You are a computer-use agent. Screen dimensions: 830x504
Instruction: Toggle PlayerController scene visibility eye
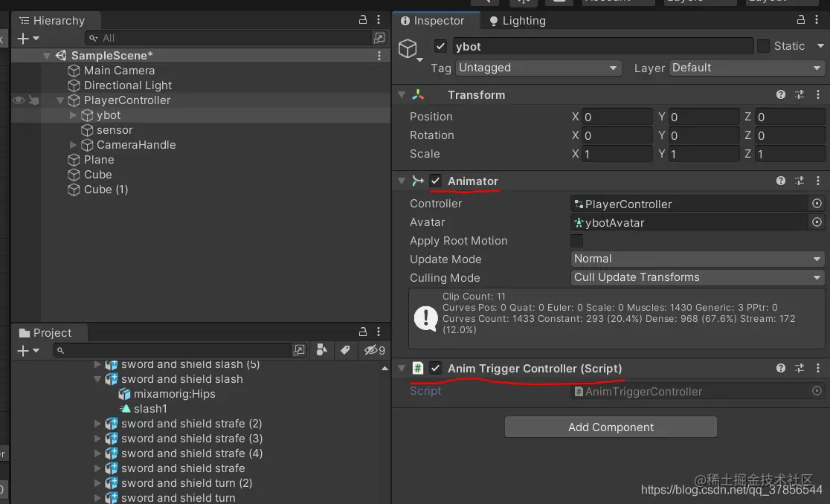19,100
